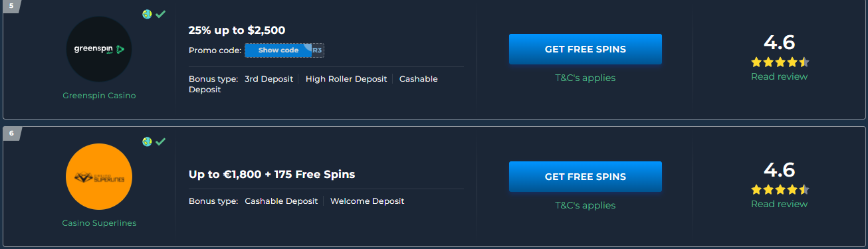The height and width of the screenshot is (249, 868).
Task: Click the green checkmark icon for Greenspin Casino
Action: (161, 14)
